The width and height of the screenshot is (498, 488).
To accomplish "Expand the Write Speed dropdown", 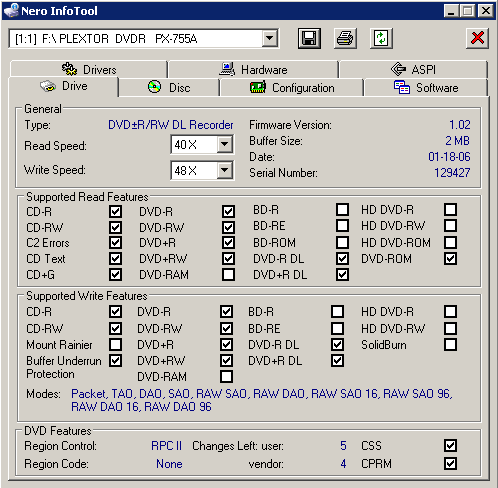I will pos(225,170).
